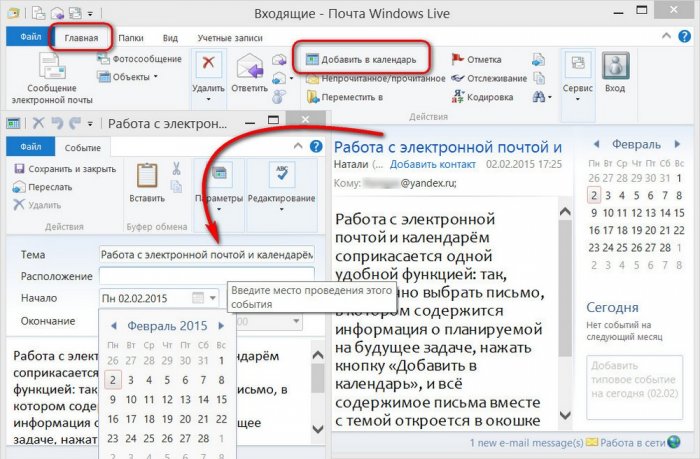Viewport: 700px width, 459px height.
Task: Click the Ответить envelope icon
Action: (x=250, y=67)
